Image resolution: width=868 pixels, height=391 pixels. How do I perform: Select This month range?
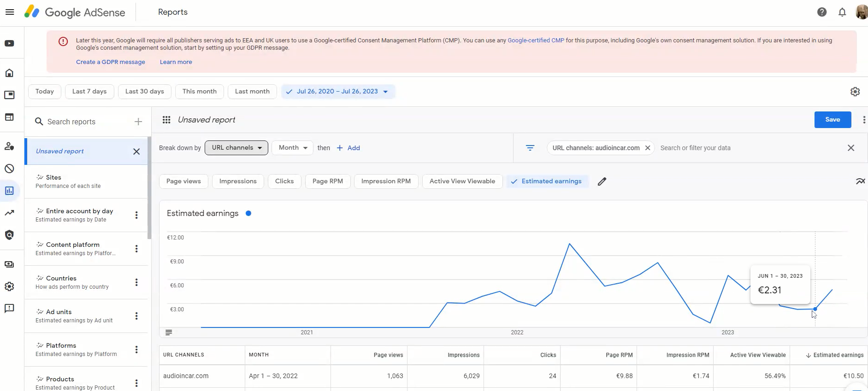coord(200,92)
